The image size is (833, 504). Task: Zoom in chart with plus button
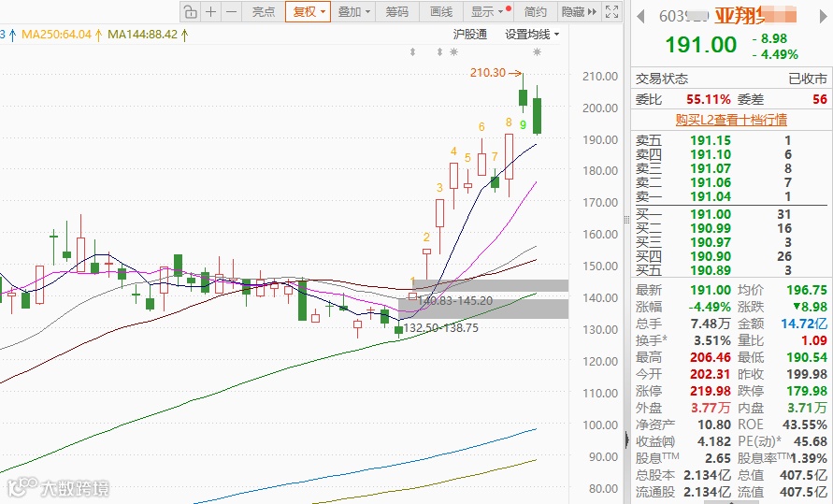click(x=211, y=11)
